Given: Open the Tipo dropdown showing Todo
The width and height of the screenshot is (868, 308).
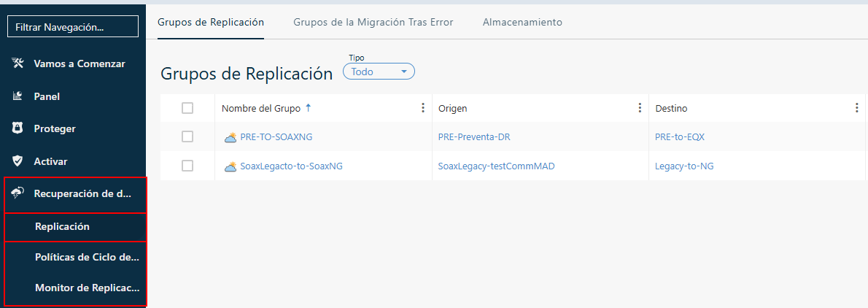Looking at the screenshot, I should (x=379, y=72).
